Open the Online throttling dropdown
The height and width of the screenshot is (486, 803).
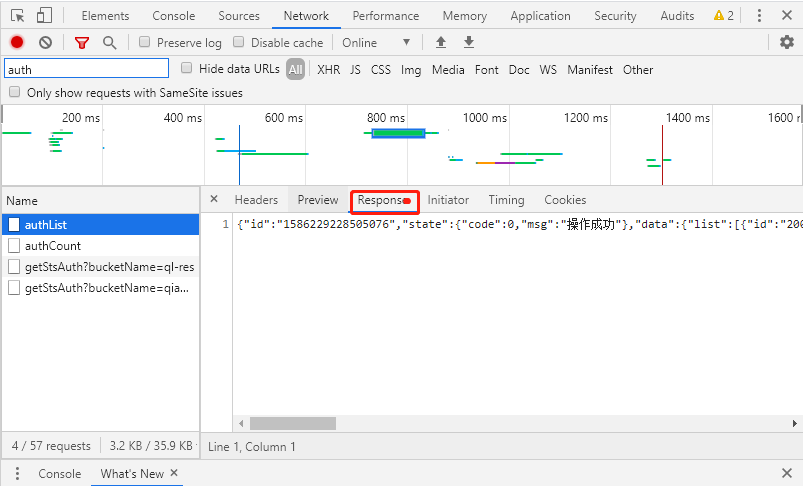click(x=376, y=42)
